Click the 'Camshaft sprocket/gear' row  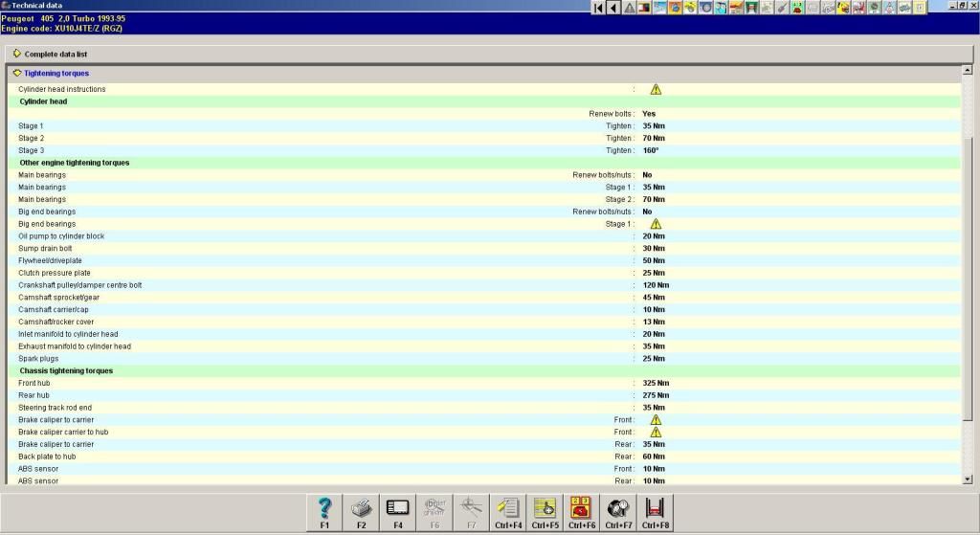click(484, 298)
